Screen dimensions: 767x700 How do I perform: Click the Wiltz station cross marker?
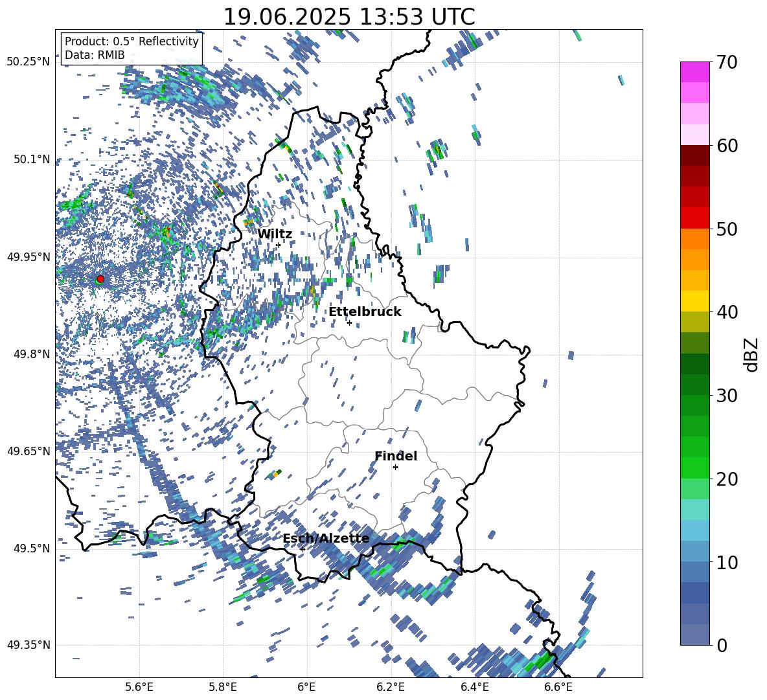(278, 245)
